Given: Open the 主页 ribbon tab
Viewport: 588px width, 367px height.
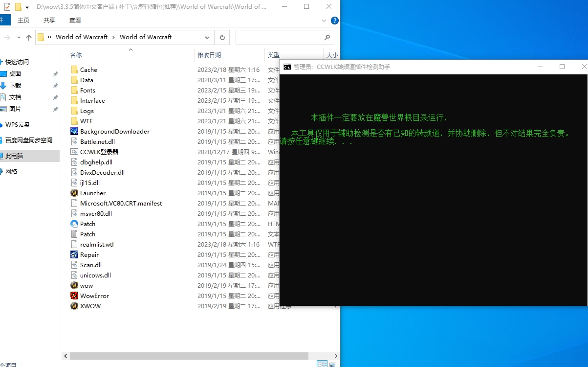Looking at the screenshot, I should coord(23,21).
